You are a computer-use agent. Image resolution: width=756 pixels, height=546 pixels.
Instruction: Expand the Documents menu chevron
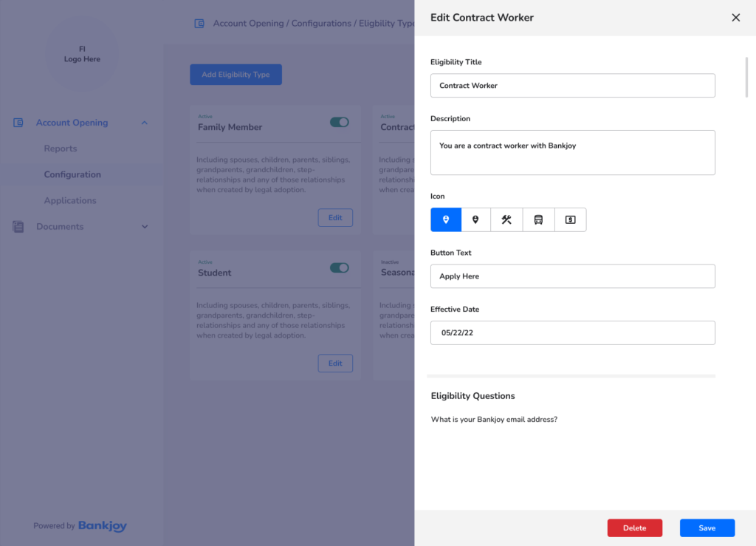point(144,227)
